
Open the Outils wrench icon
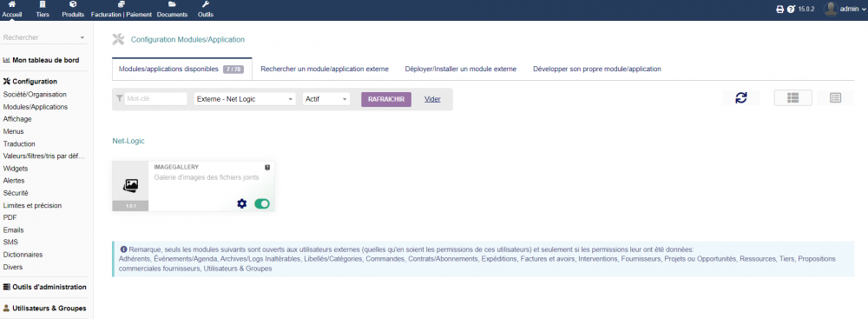pos(206,4)
